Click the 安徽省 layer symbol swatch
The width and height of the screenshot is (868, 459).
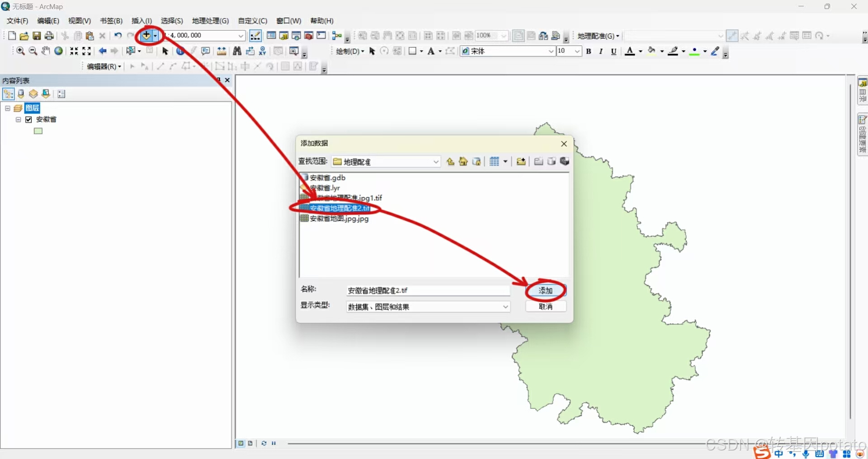[38, 131]
